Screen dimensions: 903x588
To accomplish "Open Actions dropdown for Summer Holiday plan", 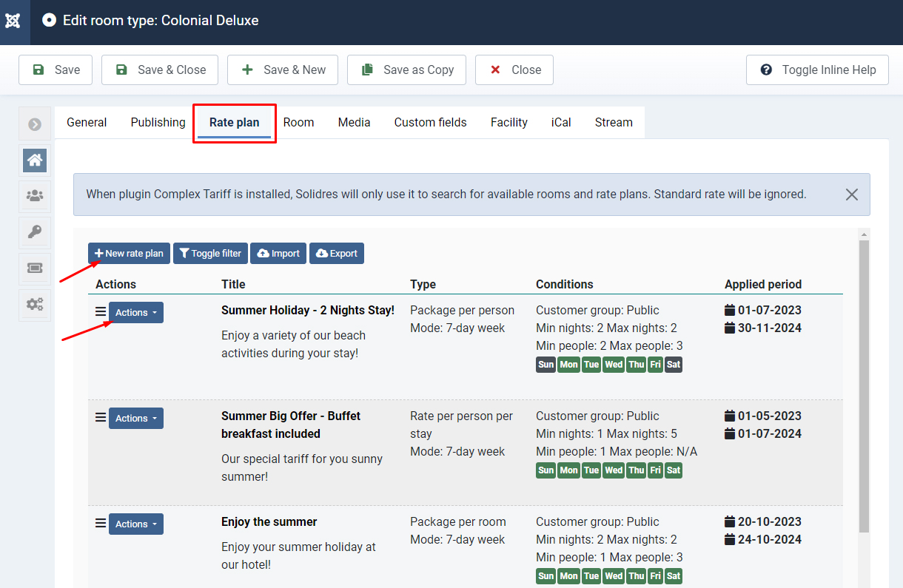I will (x=136, y=313).
